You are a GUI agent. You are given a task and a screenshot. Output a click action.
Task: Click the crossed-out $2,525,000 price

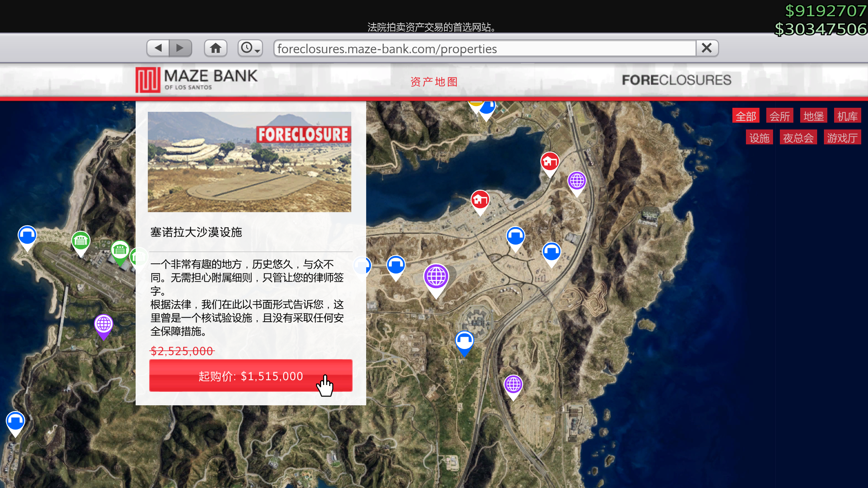[182, 351]
